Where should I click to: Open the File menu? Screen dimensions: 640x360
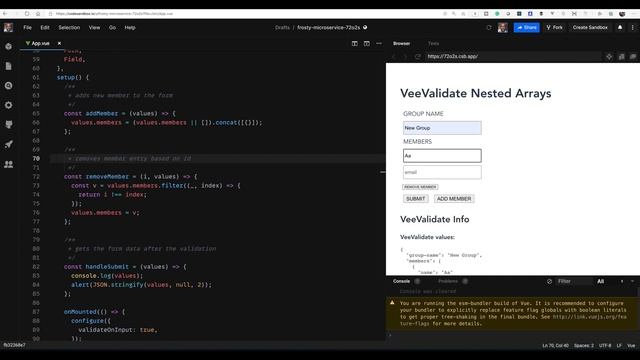(27, 27)
